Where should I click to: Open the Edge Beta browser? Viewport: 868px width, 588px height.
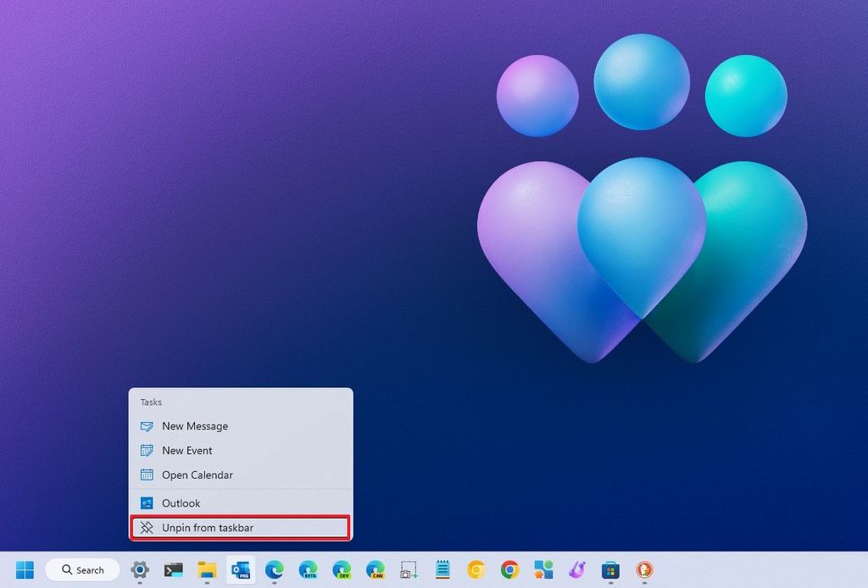point(307,570)
